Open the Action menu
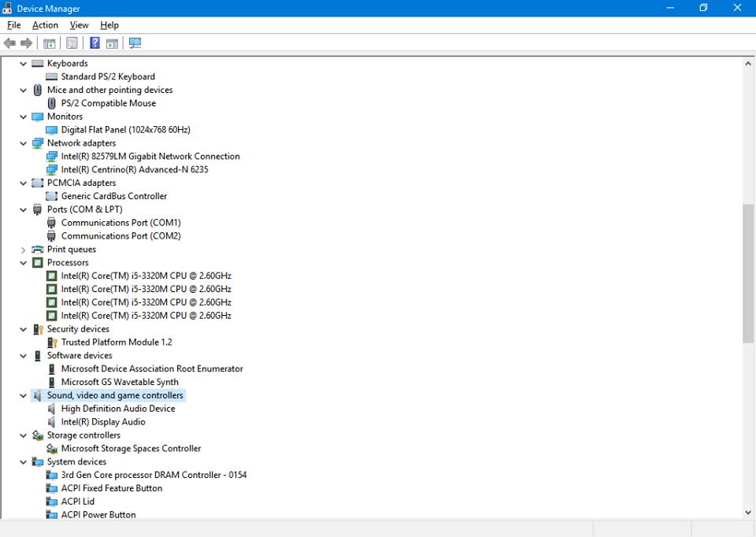The height and width of the screenshot is (537, 756). click(x=46, y=25)
